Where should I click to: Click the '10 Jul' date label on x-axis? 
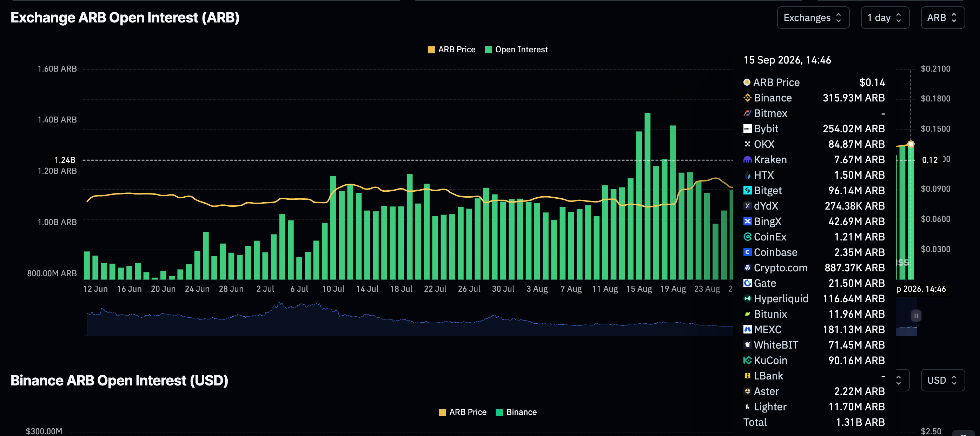[333, 289]
